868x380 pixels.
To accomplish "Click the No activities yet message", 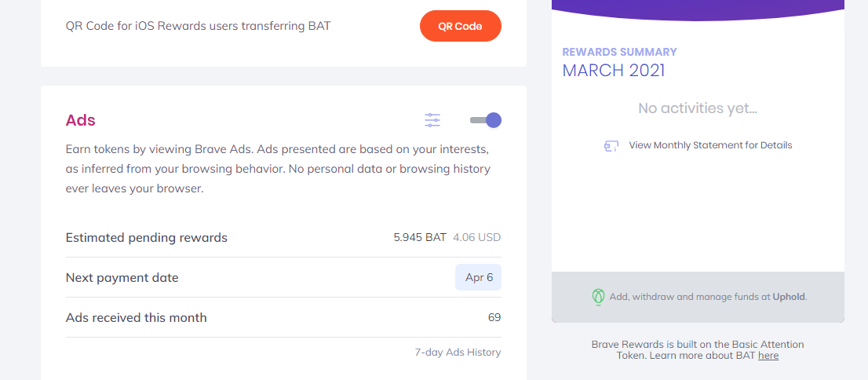I will pyautogui.click(x=698, y=108).
